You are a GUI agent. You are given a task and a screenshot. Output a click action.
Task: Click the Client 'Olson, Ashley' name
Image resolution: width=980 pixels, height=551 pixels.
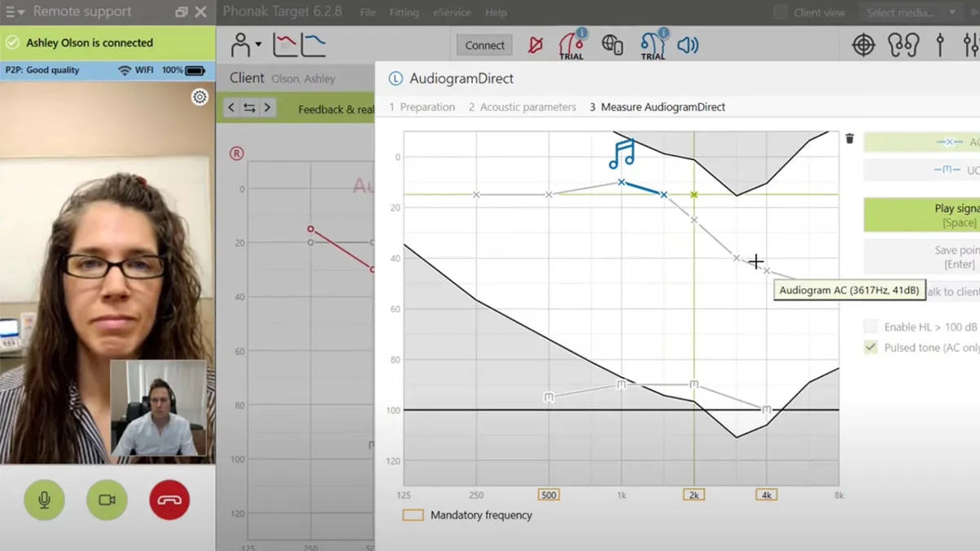[303, 79]
